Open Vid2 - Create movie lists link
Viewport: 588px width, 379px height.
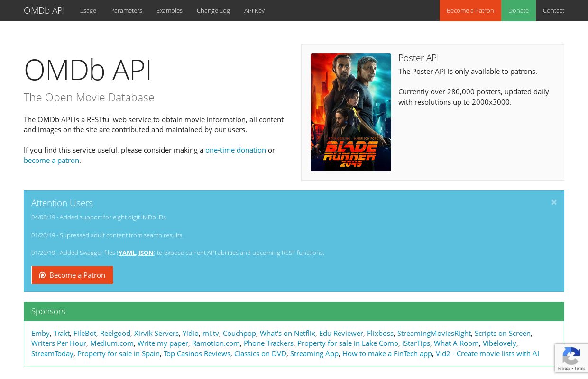pyautogui.click(x=487, y=353)
